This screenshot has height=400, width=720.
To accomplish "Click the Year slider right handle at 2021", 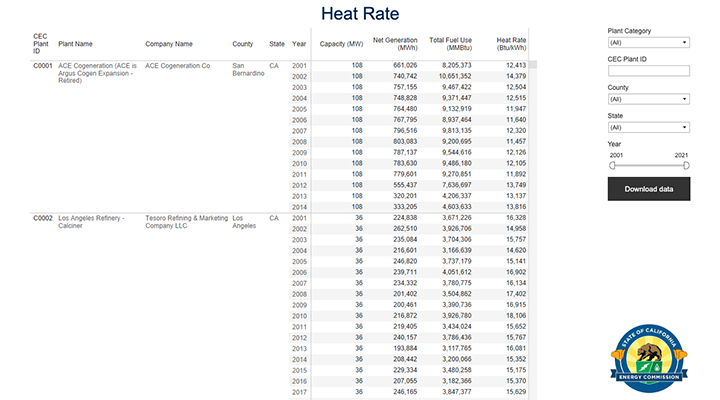I will 686,165.
